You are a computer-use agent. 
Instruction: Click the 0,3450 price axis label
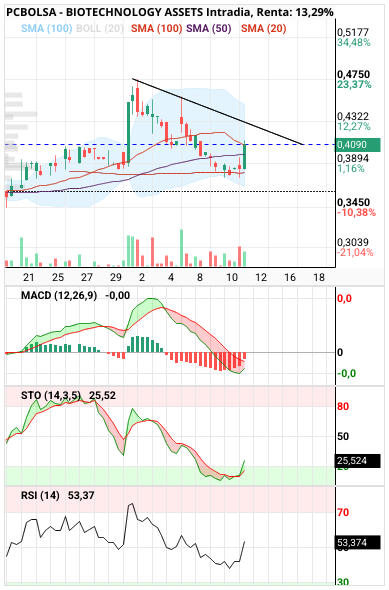353,202
